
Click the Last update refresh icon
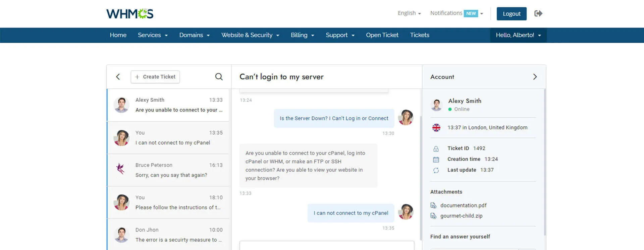436,170
